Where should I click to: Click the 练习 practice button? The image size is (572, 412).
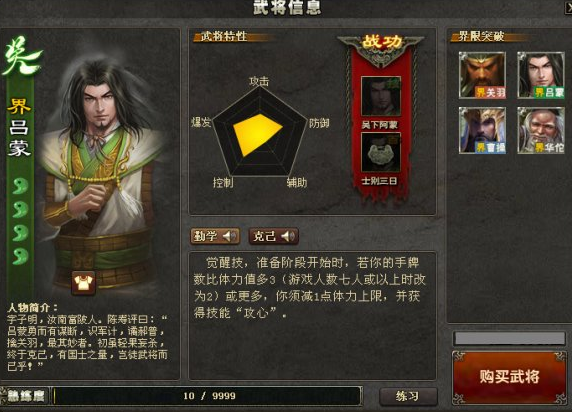click(x=408, y=396)
